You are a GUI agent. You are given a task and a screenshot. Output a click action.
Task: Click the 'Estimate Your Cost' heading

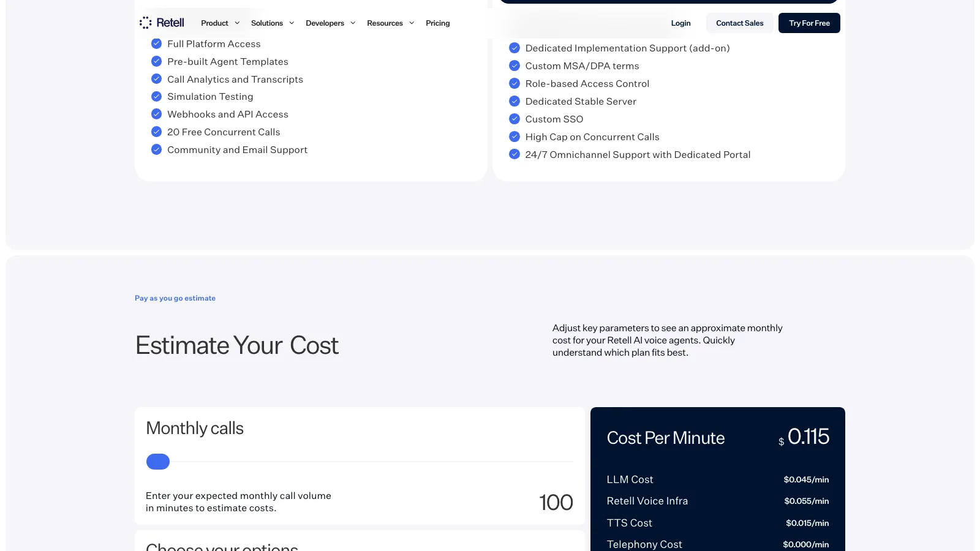click(237, 346)
